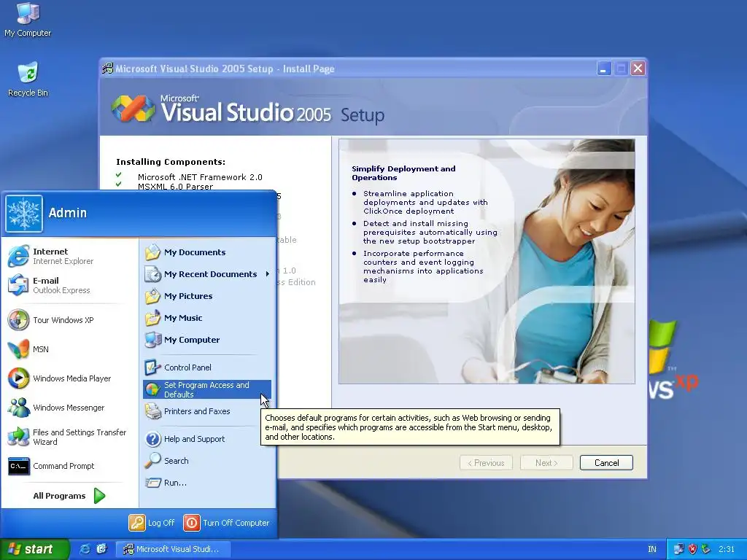Select Visual Studio Setup taskbar button
The height and width of the screenshot is (560, 747).
pos(174,549)
